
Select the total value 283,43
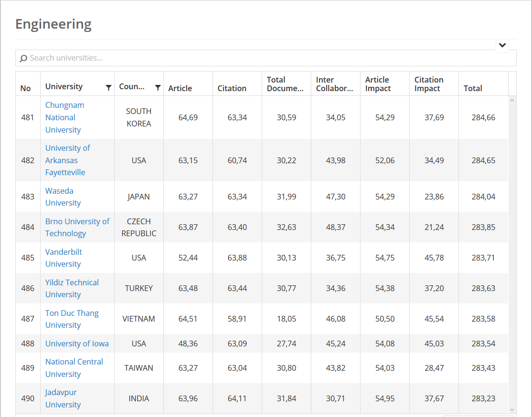click(x=483, y=368)
